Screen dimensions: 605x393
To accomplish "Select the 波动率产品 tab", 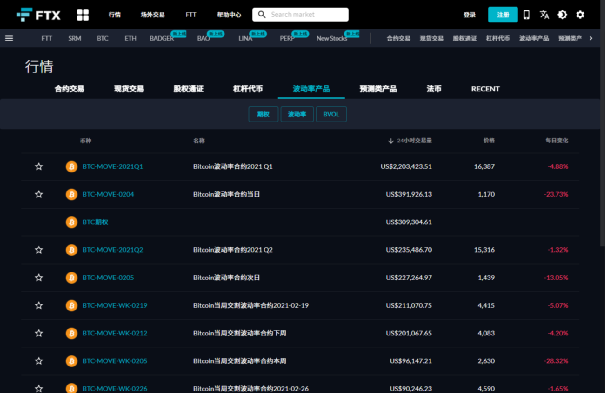I will coord(311,89).
